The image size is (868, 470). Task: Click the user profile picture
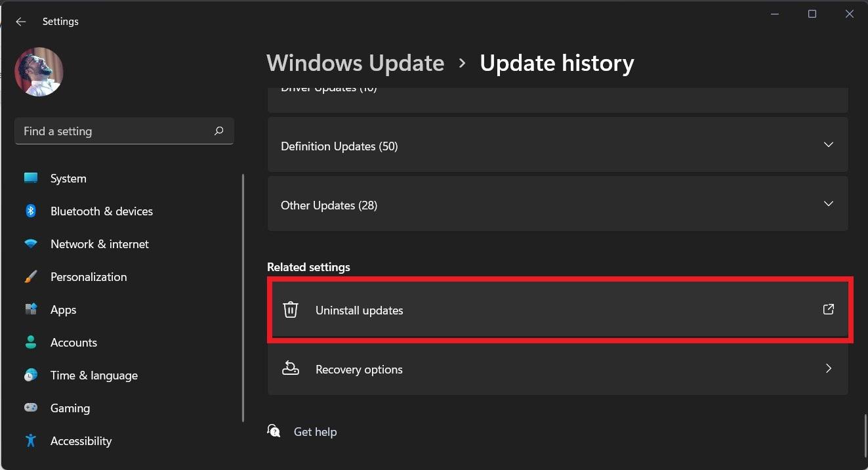click(x=39, y=72)
